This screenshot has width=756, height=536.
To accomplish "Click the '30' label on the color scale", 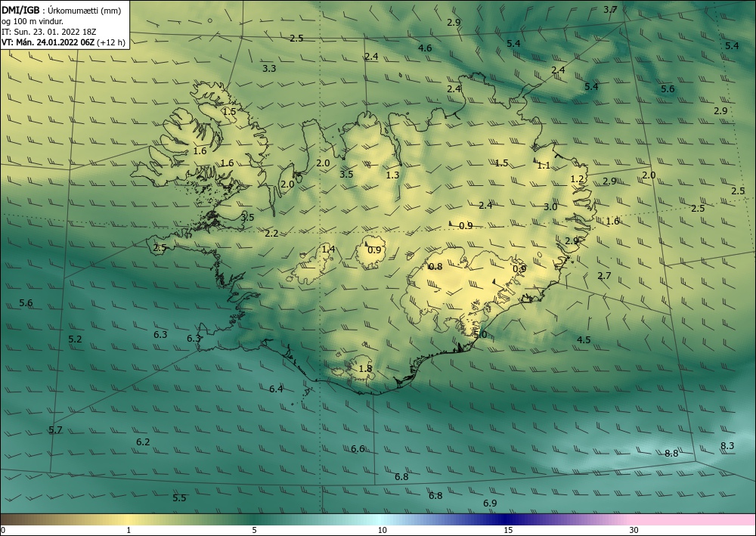I will (634, 531).
